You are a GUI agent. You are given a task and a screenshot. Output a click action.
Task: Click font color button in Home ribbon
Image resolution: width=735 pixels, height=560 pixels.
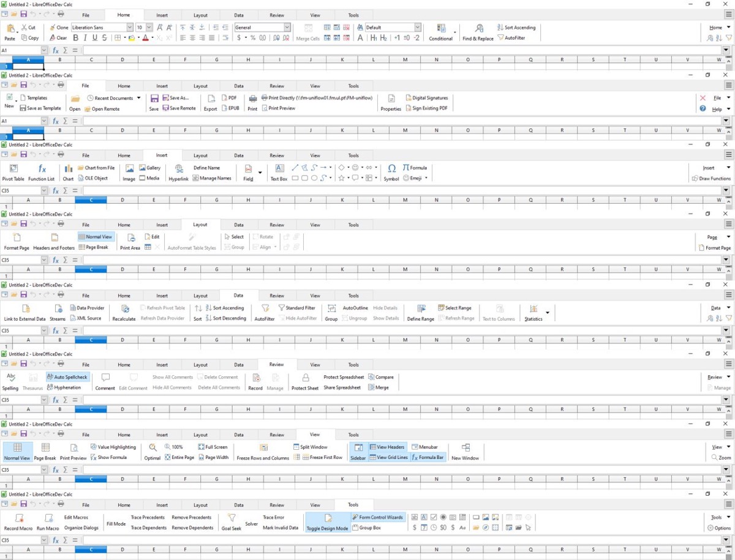click(x=145, y=38)
